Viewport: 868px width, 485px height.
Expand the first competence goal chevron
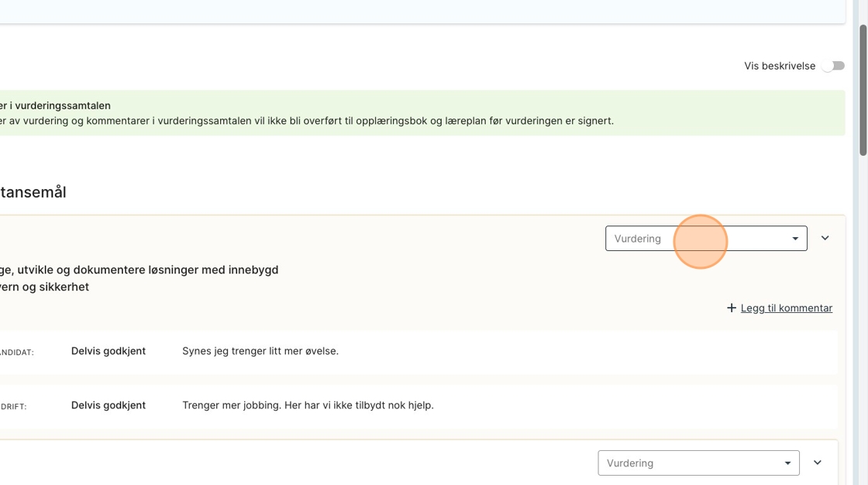825,238
